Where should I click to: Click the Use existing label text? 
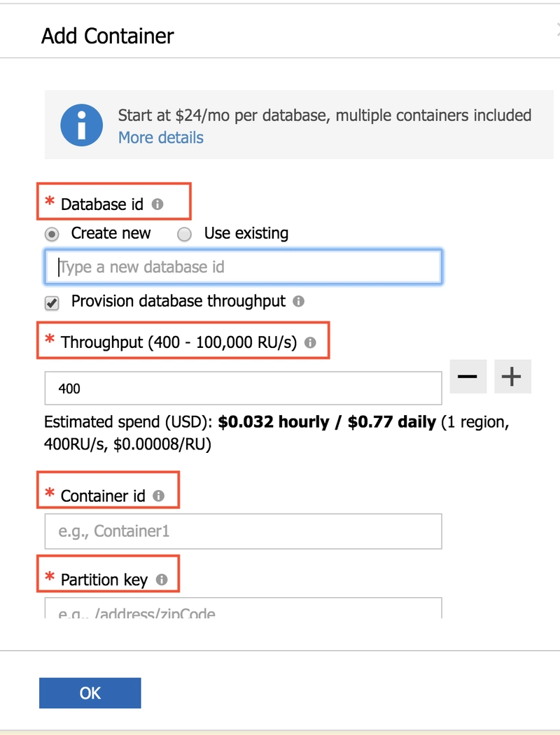tap(246, 233)
